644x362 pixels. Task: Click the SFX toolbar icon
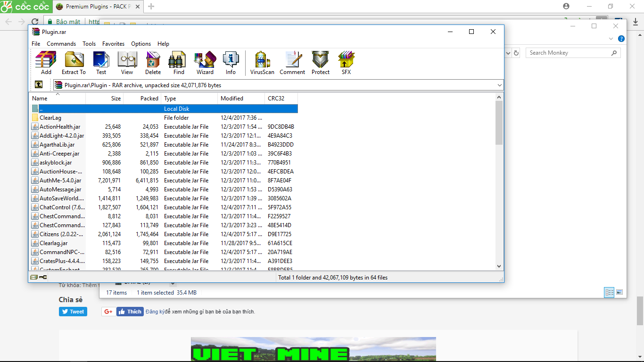[347, 63]
